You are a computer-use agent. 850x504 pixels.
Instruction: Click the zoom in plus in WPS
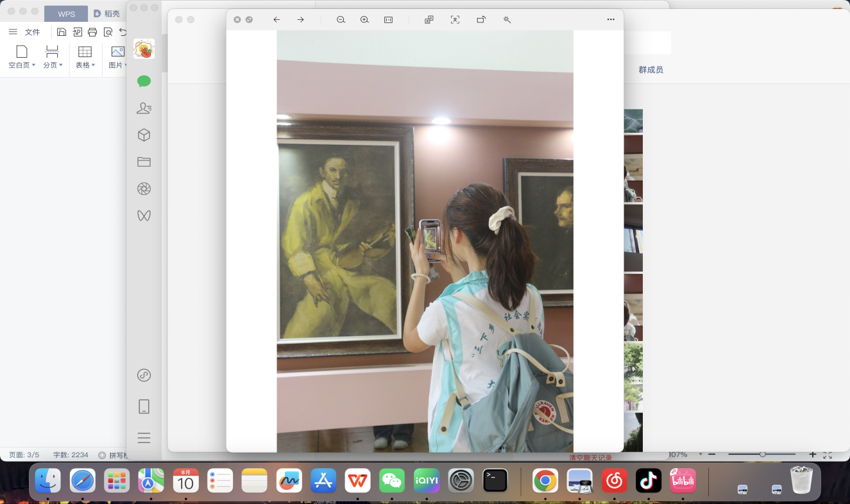point(812,454)
